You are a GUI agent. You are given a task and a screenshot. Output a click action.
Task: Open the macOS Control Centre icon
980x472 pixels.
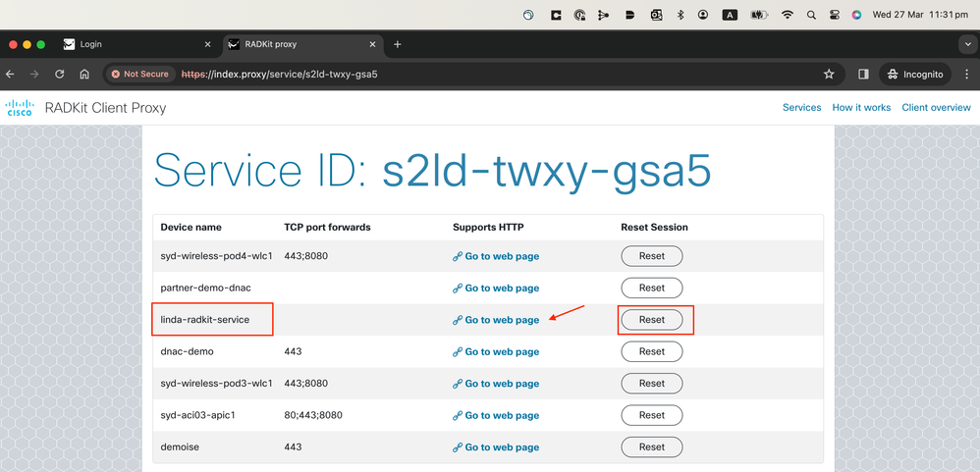pyautogui.click(x=834, y=15)
